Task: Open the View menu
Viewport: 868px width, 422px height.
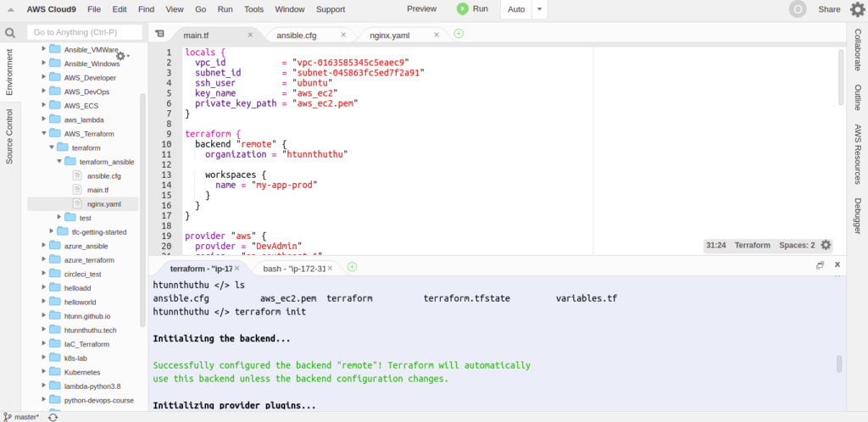Action: (x=175, y=9)
